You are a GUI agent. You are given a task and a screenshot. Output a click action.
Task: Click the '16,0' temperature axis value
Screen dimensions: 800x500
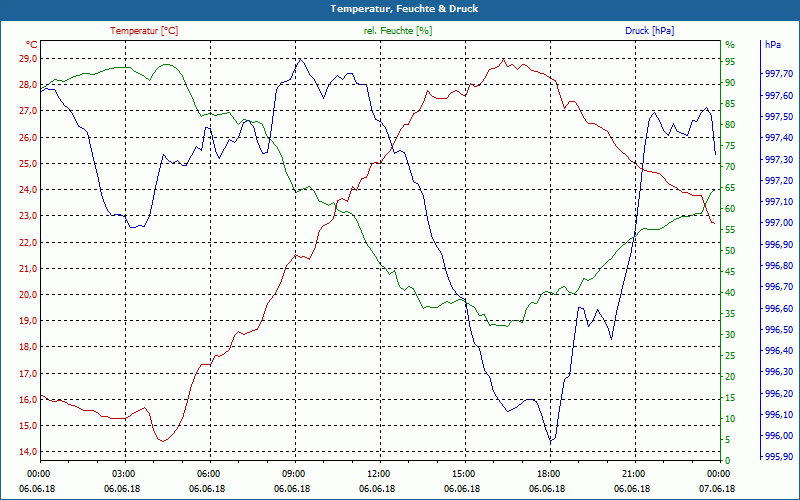point(28,399)
